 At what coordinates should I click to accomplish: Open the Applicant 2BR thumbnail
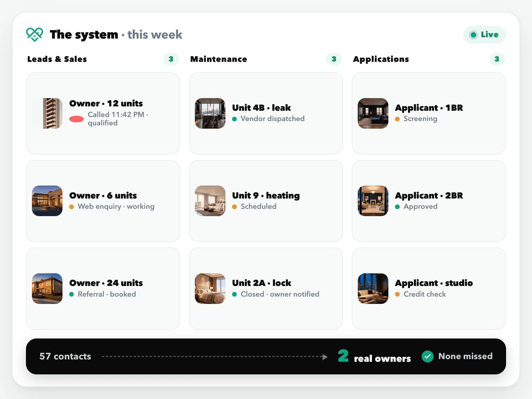[x=373, y=201]
